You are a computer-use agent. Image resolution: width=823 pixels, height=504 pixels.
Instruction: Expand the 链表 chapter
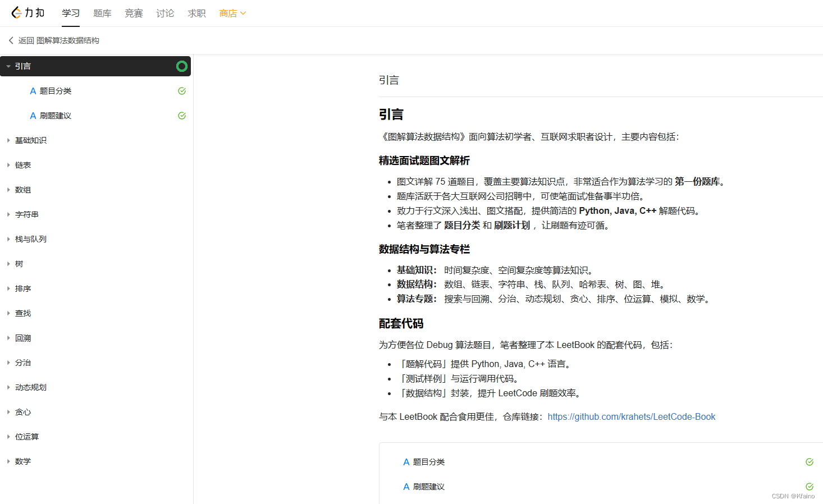point(8,165)
